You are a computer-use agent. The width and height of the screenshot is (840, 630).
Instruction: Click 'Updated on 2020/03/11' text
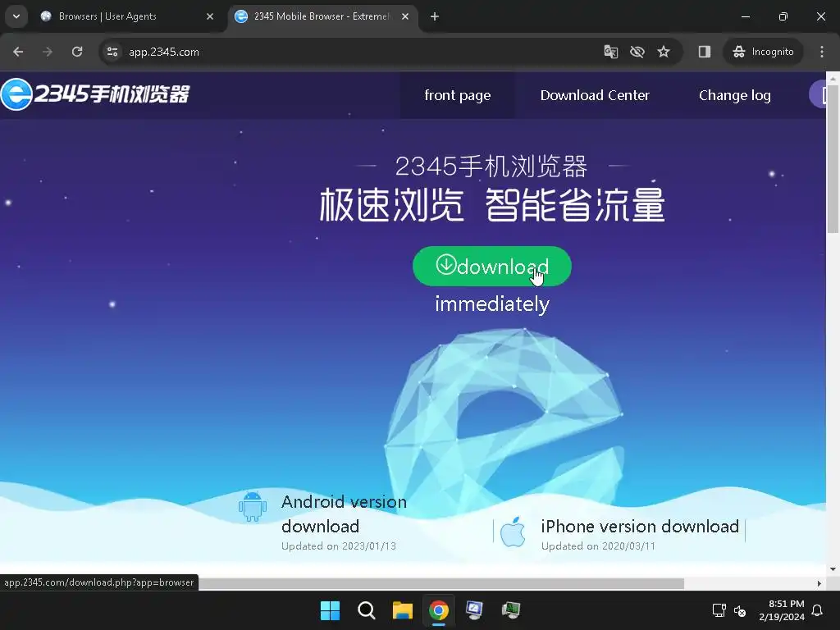point(598,546)
